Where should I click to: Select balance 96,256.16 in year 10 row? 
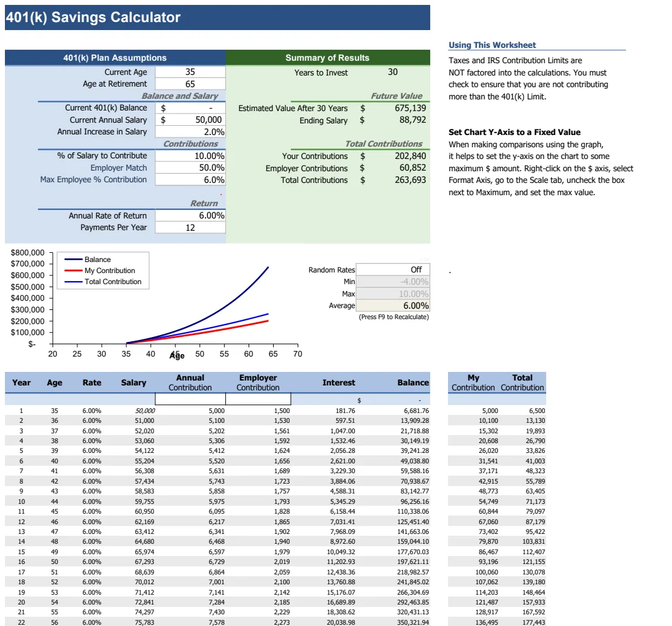tap(414, 501)
